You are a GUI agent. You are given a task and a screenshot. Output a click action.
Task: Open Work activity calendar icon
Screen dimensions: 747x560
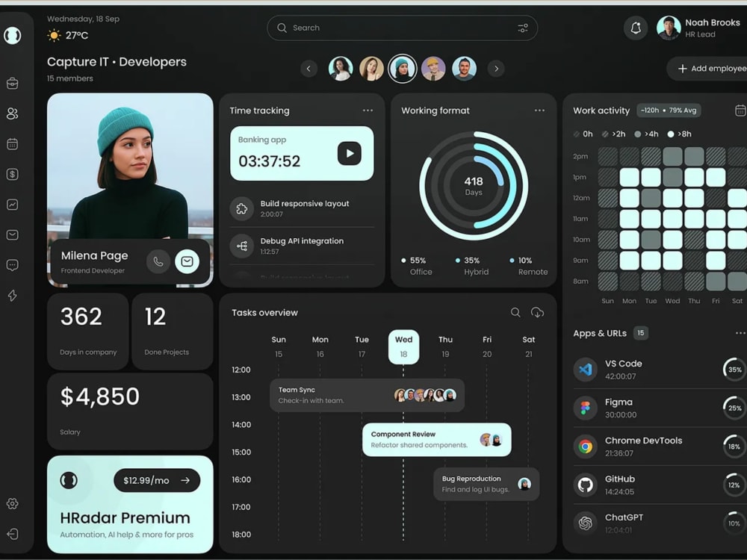(x=740, y=111)
